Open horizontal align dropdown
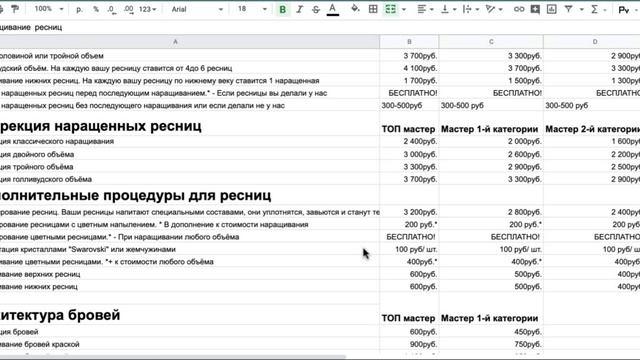The height and width of the screenshot is (360, 640). (424, 9)
